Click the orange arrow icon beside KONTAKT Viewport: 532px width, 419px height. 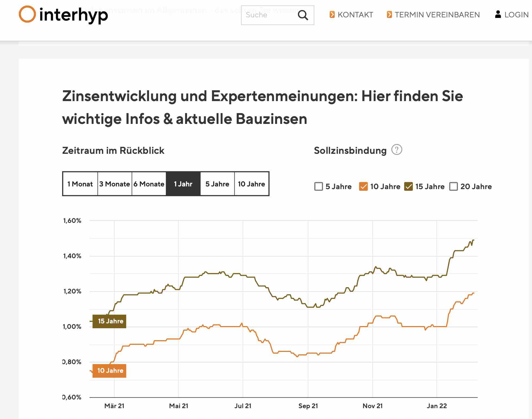(332, 14)
